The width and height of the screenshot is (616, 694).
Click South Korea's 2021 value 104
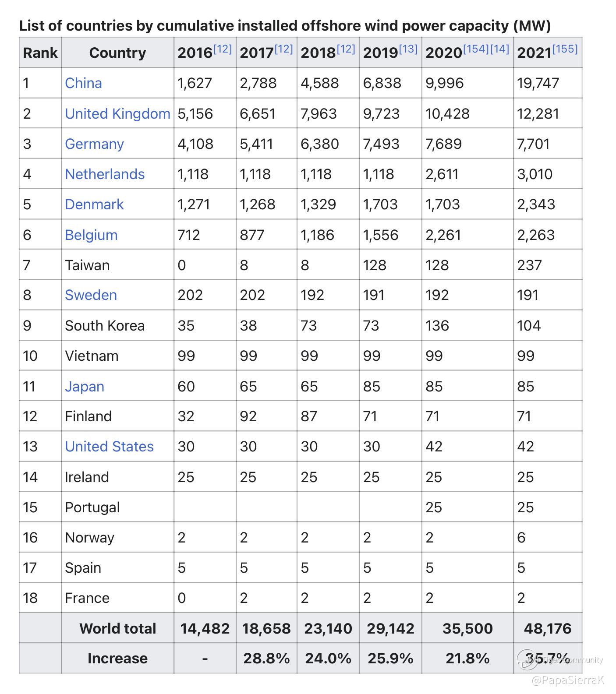(529, 326)
